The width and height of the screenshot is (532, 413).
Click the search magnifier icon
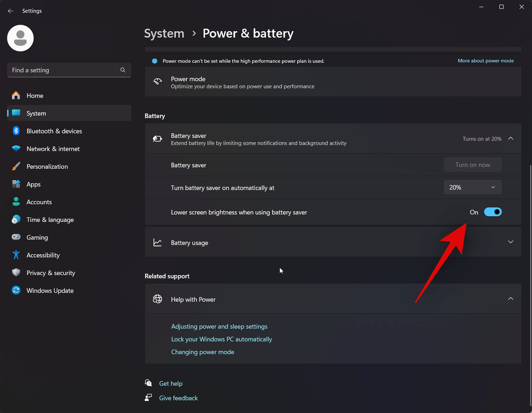pos(123,70)
